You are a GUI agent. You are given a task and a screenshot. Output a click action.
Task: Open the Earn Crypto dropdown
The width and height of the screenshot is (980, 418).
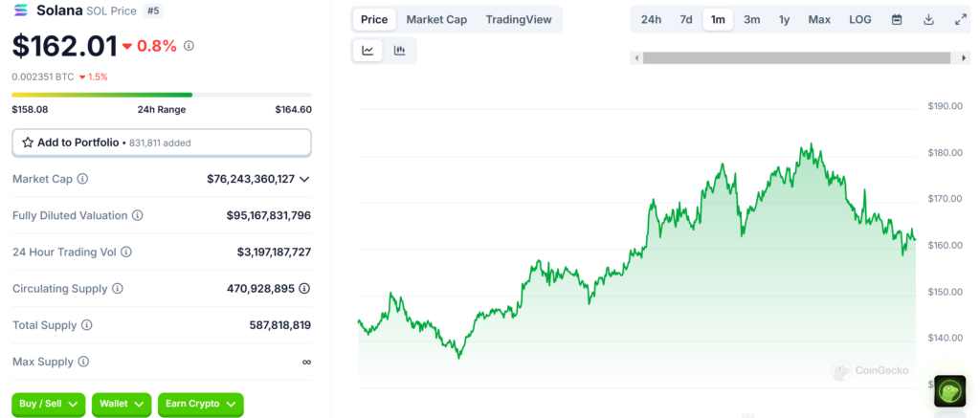pyautogui.click(x=200, y=405)
